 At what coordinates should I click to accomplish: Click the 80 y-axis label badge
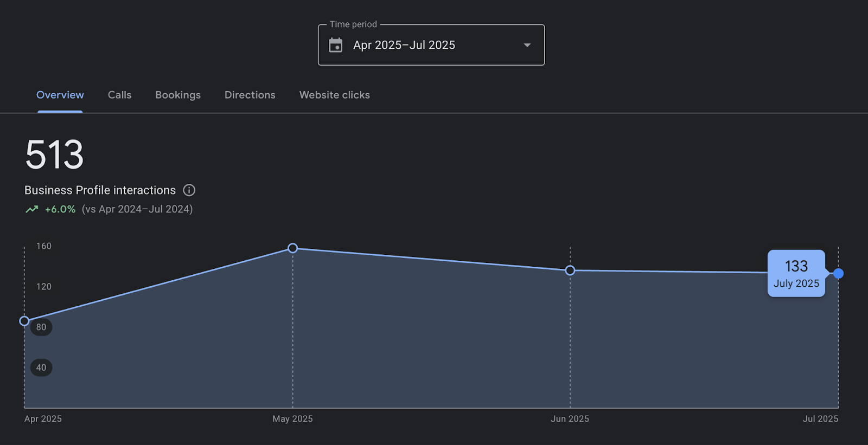[x=41, y=327]
